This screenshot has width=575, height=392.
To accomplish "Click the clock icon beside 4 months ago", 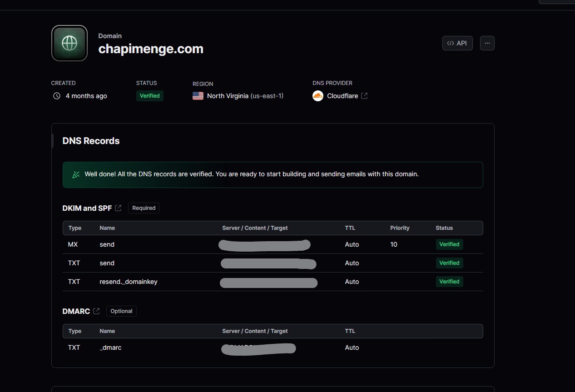I will pyautogui.click(x=56, y=96).
